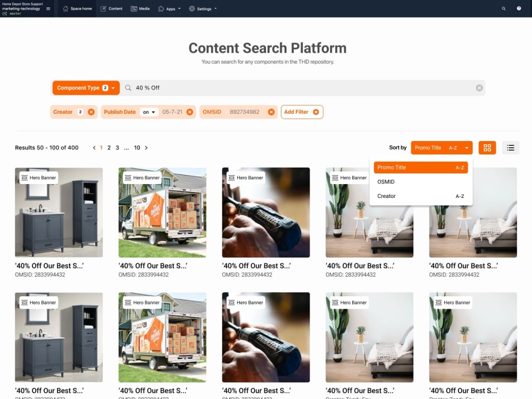Viewport: 532px width, 399px height.
Task: Remove the OMSID filter
Action: point(271,112)
